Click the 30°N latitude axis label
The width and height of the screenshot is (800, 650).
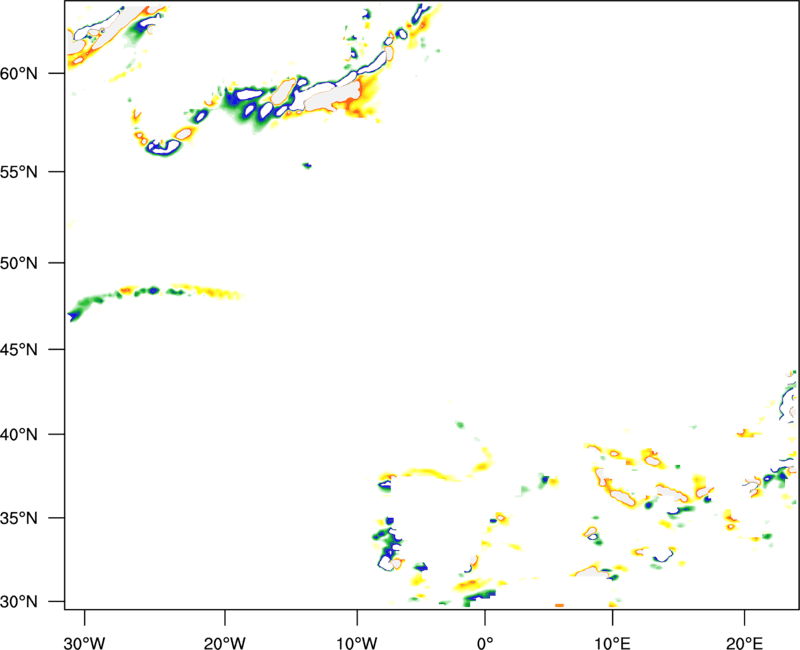click(x=19, y=602)
